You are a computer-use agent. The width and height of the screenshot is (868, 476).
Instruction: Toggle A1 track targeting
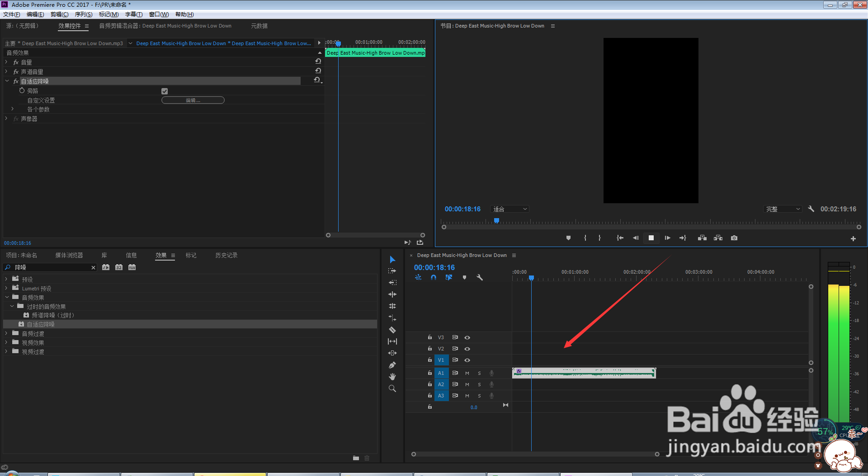coord(441,373)
